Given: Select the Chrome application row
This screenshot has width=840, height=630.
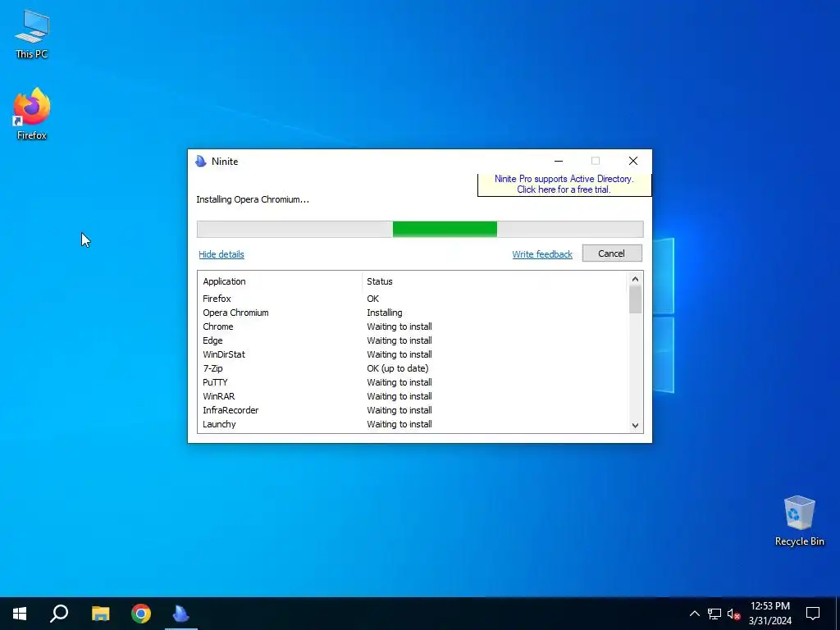Looking at the screenshot, I should (x=412, y=326).
